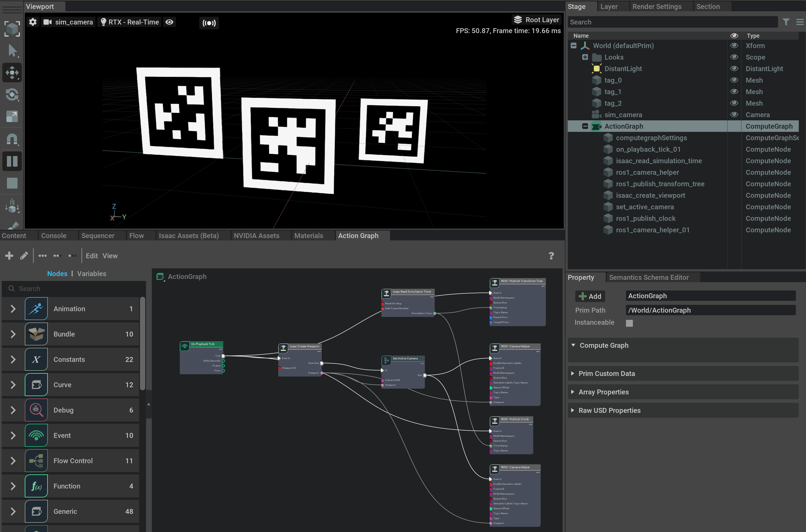Click the Function category f(x) icon
The width and height of the screenshot is (806, 532).
pos(36,486)
